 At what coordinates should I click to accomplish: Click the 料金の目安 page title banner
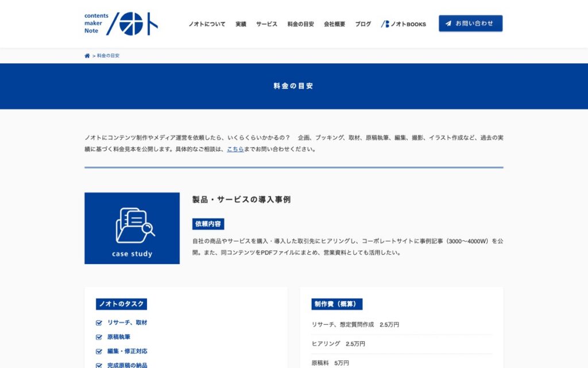[x=294, y=86]
